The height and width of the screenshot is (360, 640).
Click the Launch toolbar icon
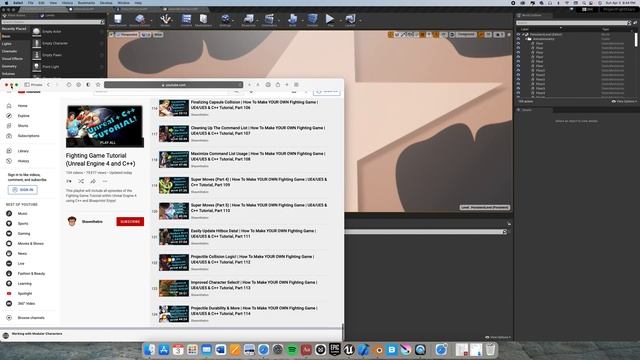click(x=350, y=20)
